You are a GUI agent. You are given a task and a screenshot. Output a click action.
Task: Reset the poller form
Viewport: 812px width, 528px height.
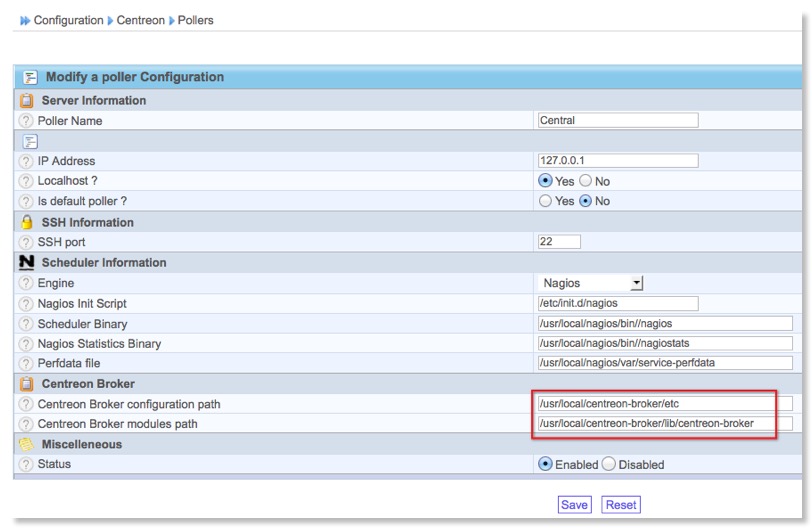click(x=621, y=505)
